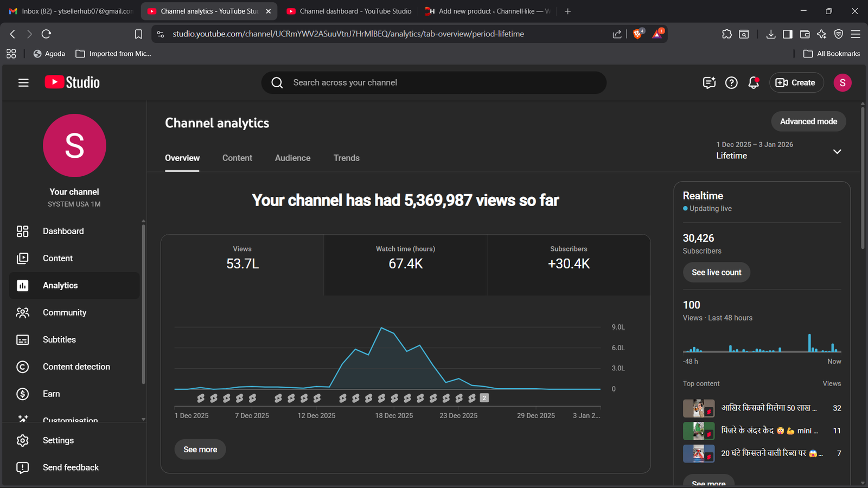
Task: Click the numbered 2 video marker on chart timeline
Action: (484, 398)
